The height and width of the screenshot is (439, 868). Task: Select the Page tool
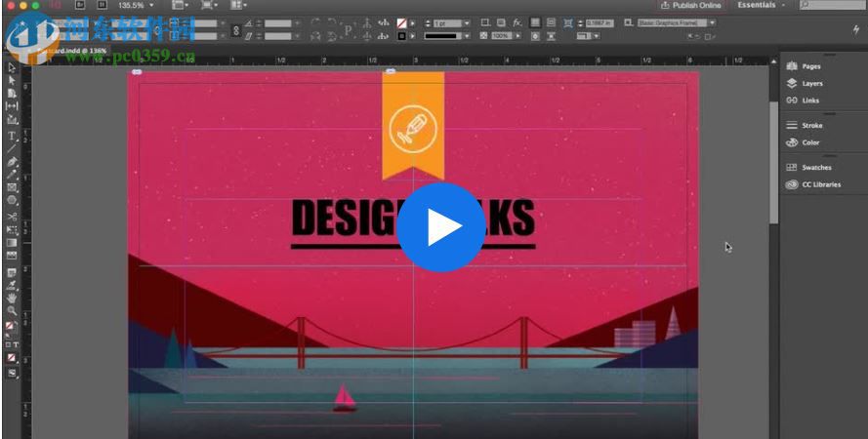coord(12,94)
